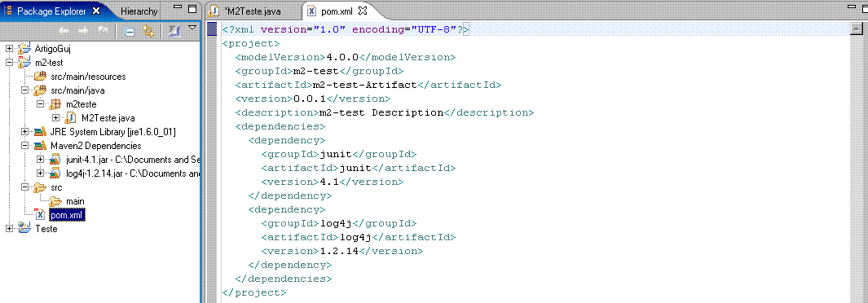Image resolution: width=868 pixels, height=303 pixels.
Task: Maximize the Package Explorer panel
Action: [192, 9]
